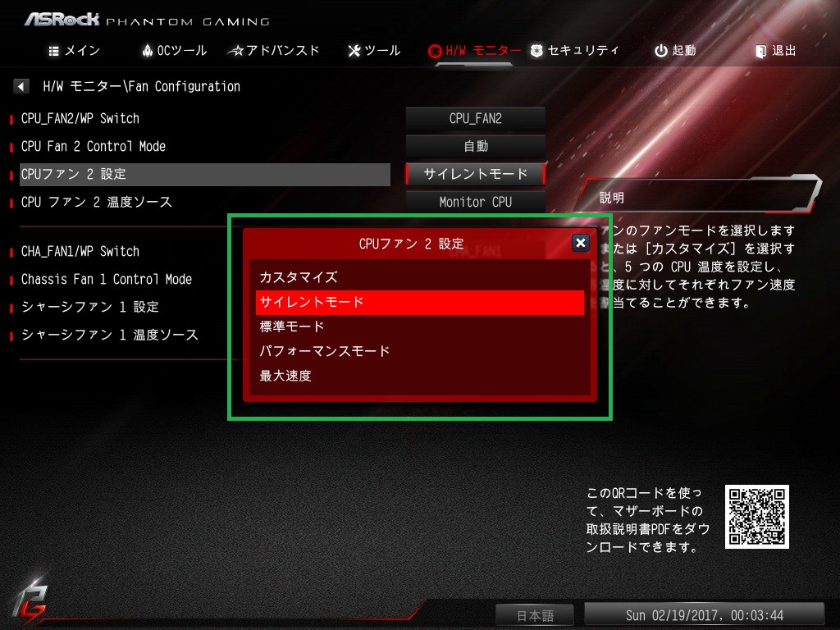Viewport: 840px width, 630px height.
Task: Open the CPU_FAN2 switch dropdown
Action: pos(475,118)
